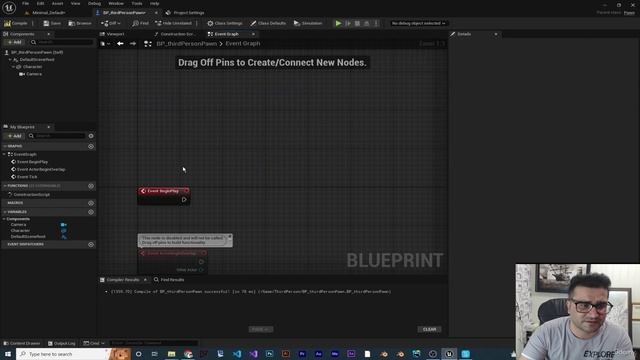640x360 pixels.
Task: Open the play options three-dots menu
Action: 376,23
